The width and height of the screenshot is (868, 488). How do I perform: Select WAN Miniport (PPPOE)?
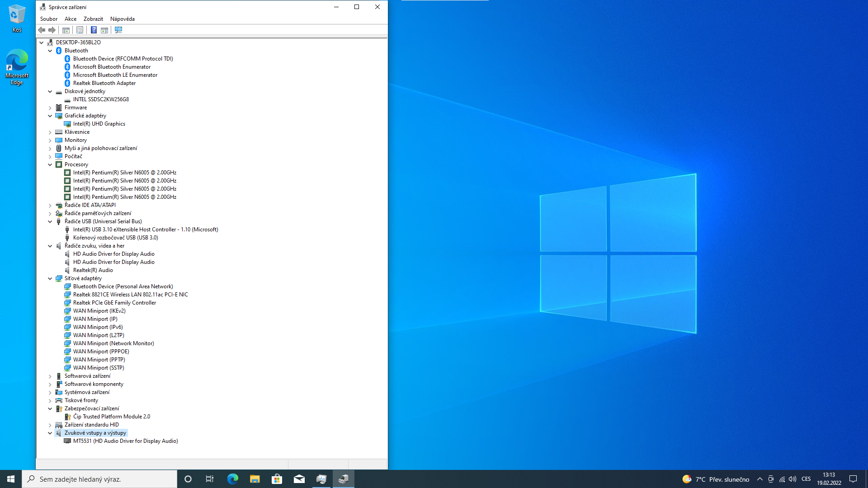101,352
